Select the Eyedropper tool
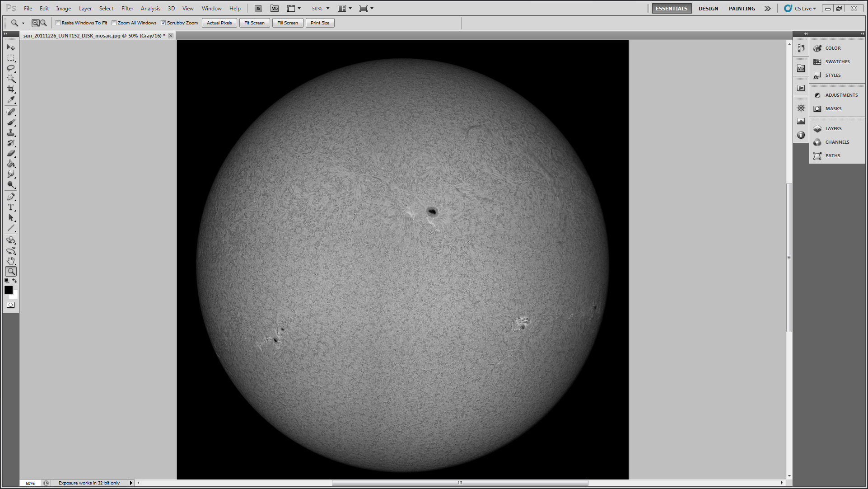Image resolution: width=868 pixels, height=489 pixels. (x=11, y=100)
